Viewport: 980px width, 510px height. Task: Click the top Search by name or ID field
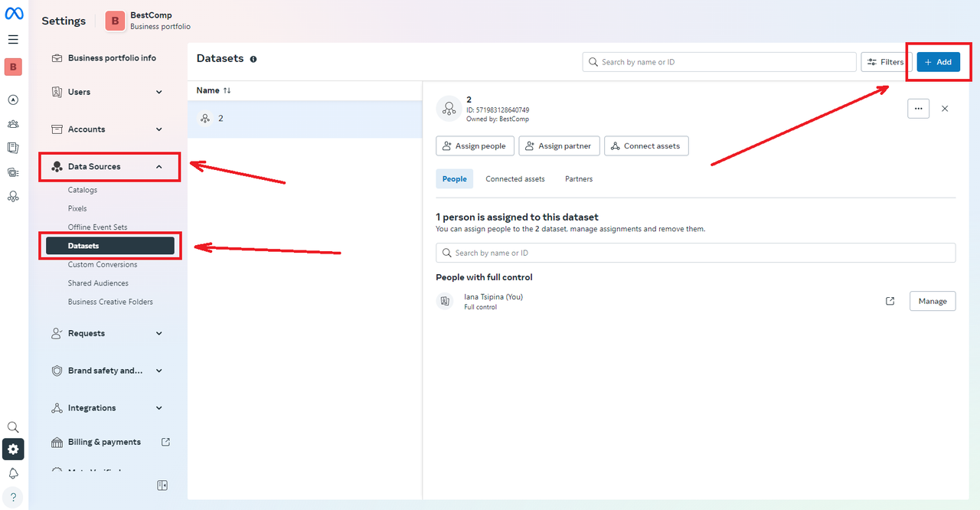pos(719,62)
